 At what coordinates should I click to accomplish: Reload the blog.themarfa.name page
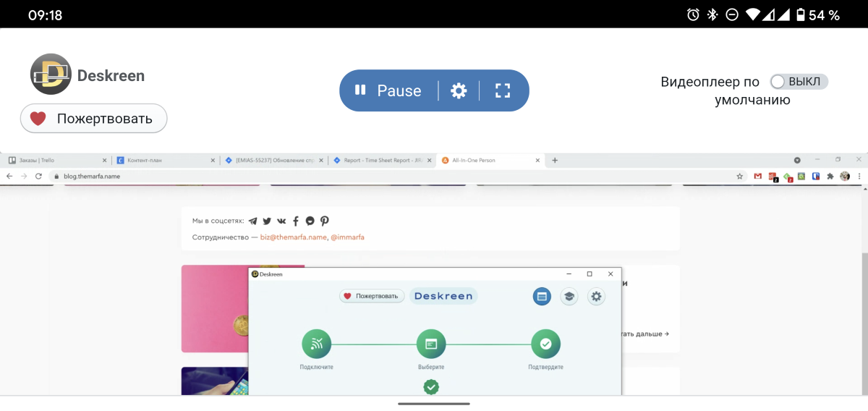tap(38, 176)
